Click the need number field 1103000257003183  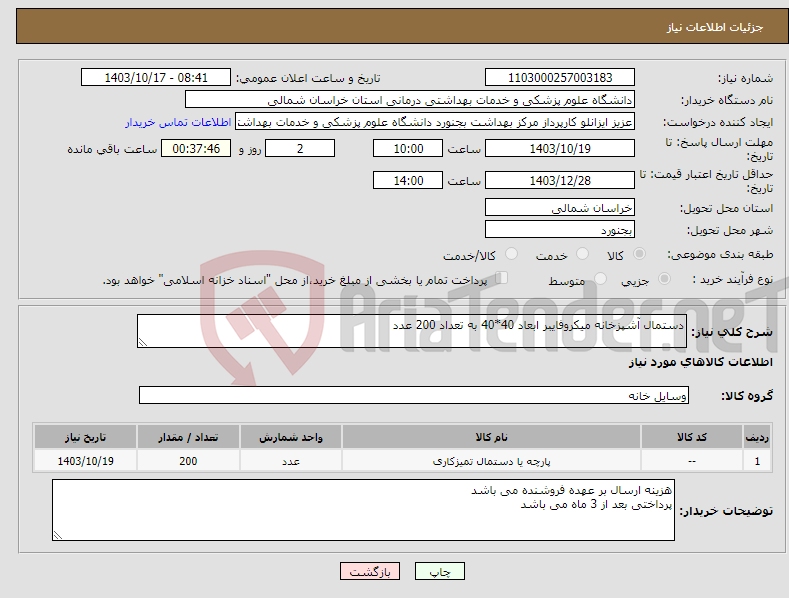pyautogui.click(x=560, y=78)
